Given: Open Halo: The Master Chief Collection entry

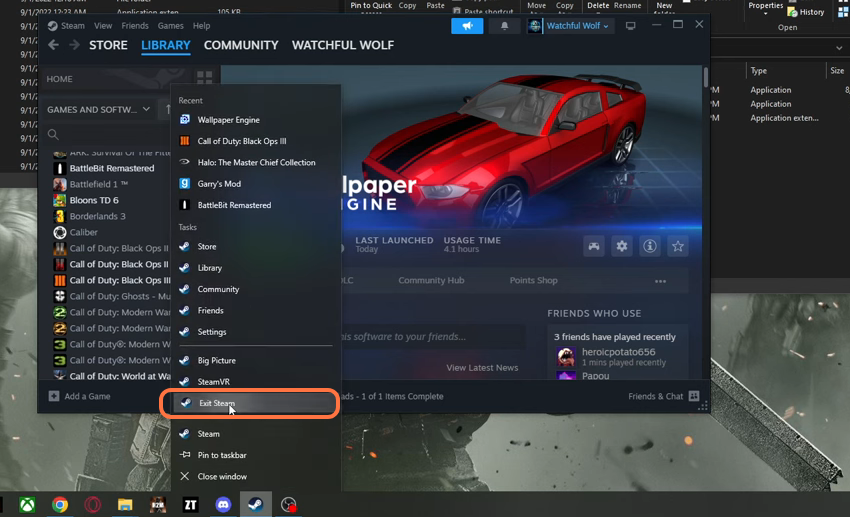Looking at the screenshot, I should (256, 162).
